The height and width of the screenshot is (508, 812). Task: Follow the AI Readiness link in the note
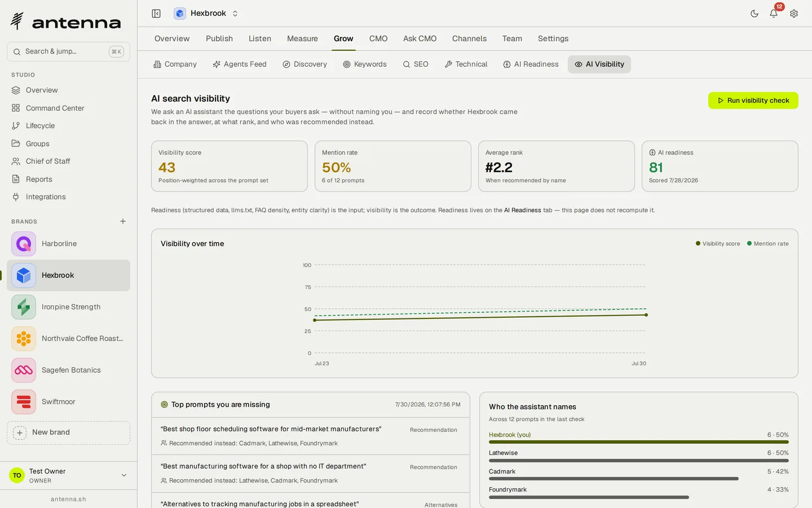(x=522, y=210)
